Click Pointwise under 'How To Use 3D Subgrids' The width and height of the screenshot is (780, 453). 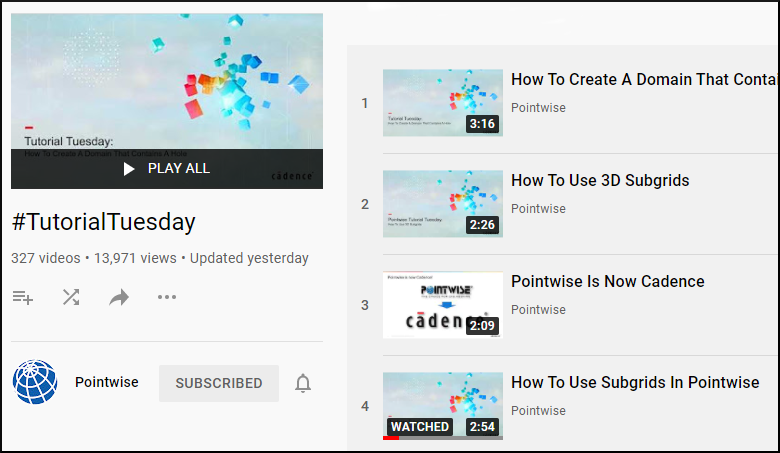click(x=538, y=209)
